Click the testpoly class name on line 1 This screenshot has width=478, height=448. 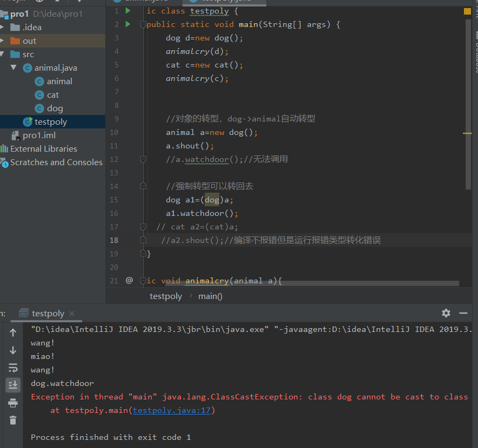tap(210, 11)
